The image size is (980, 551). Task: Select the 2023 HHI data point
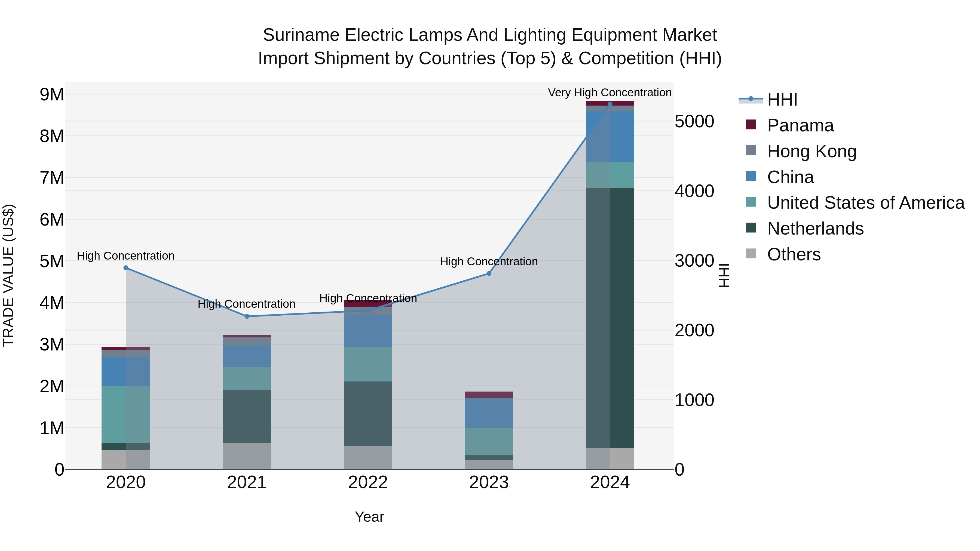(489, 273)
